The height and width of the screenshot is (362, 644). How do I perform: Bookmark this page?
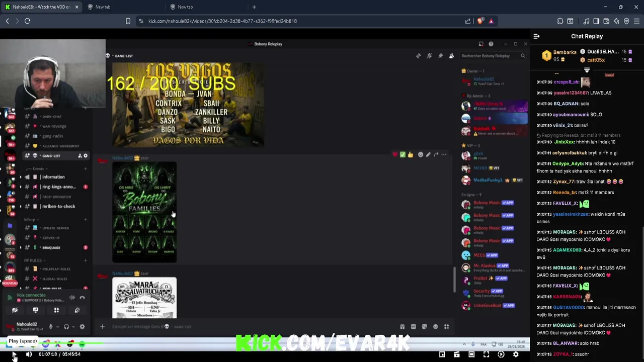pos(128,21)
